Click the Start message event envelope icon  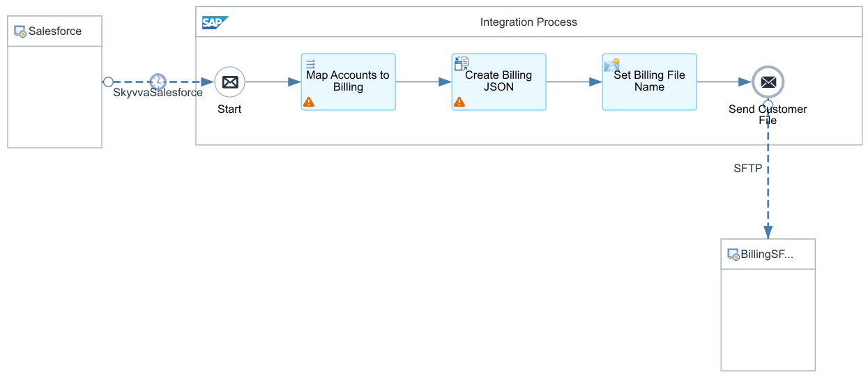click(229, 82)
